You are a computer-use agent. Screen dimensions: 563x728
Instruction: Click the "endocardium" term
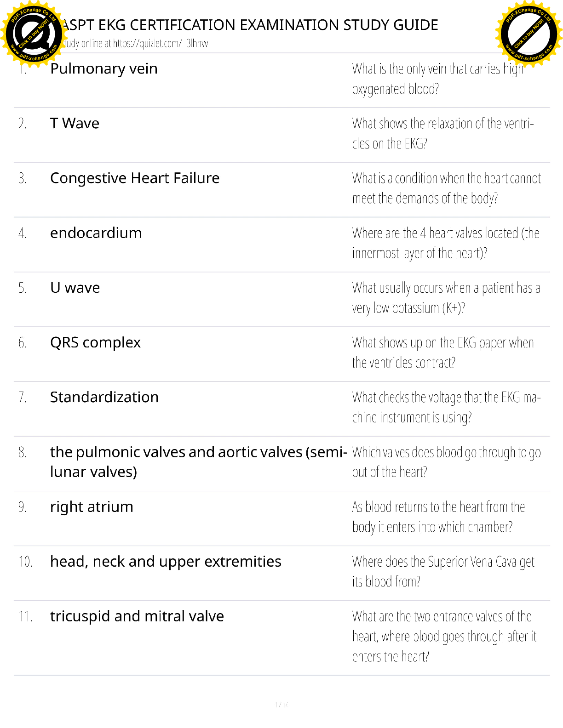pyautogui.click(x=96, y=233)
